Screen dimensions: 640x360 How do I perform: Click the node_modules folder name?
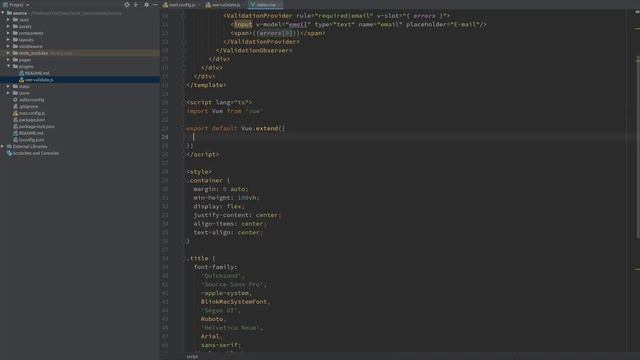pos(33,53)
